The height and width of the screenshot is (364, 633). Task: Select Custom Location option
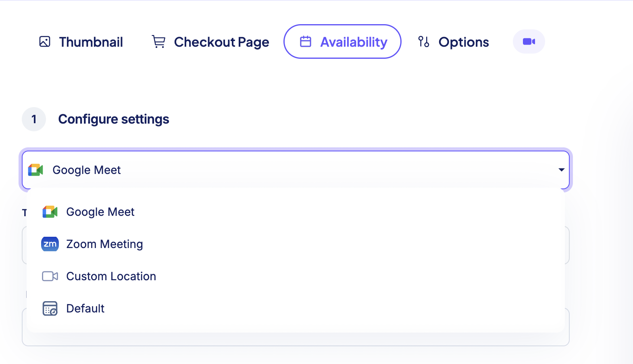point(296,276)
